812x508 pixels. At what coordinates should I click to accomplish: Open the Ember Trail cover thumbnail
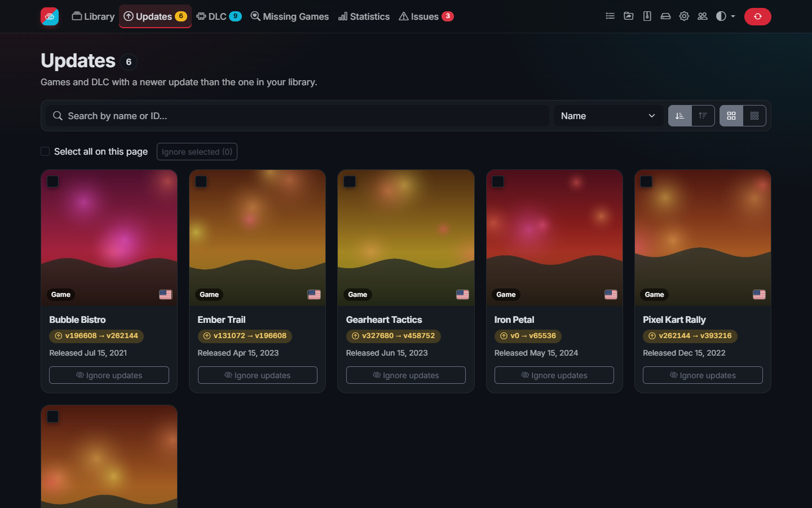258,238
